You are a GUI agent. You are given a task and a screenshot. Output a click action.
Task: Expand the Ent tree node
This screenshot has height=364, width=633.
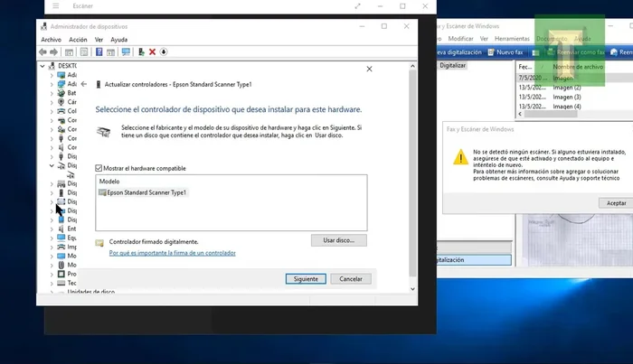pos(52,229)
